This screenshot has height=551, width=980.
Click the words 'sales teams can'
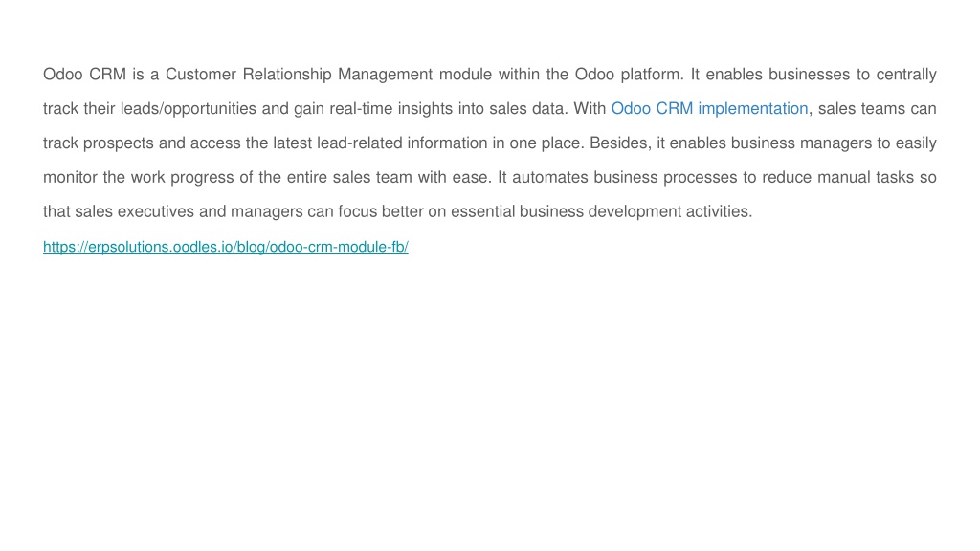pyautogui.click(x=878, y=109)
